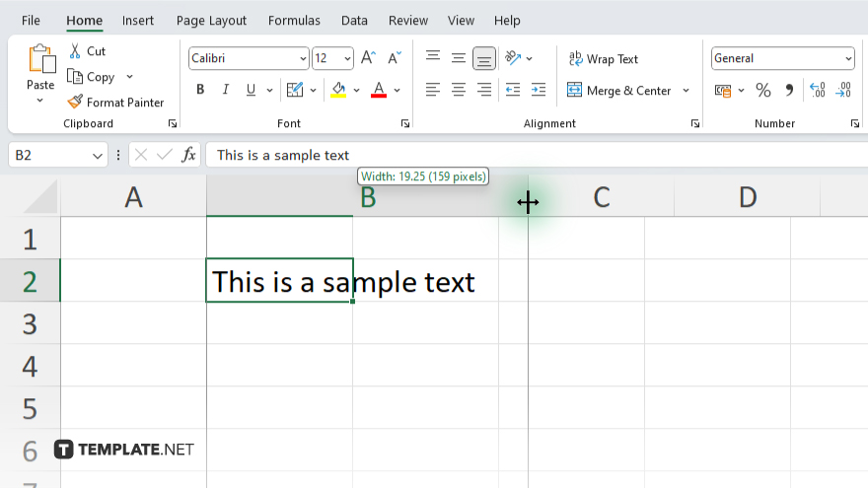The image size is (868, 488).
Task: Click the Cut scissors button
Action: [x=88, y=51]
